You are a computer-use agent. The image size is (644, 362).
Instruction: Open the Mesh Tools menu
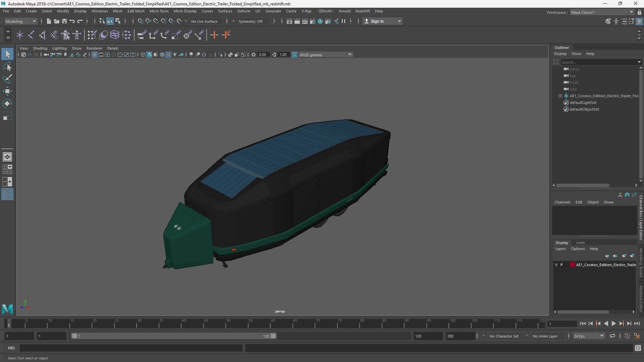159,11
